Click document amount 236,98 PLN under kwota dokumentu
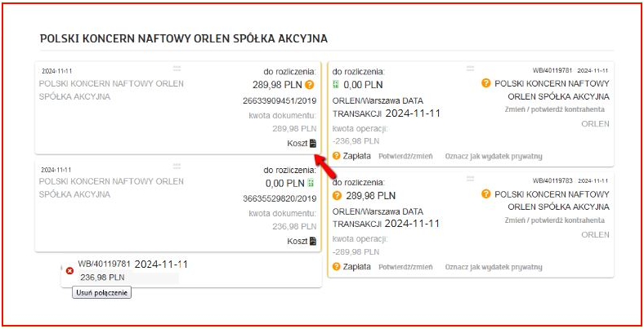This screenshot has height=329, width=644. point(294,226)
